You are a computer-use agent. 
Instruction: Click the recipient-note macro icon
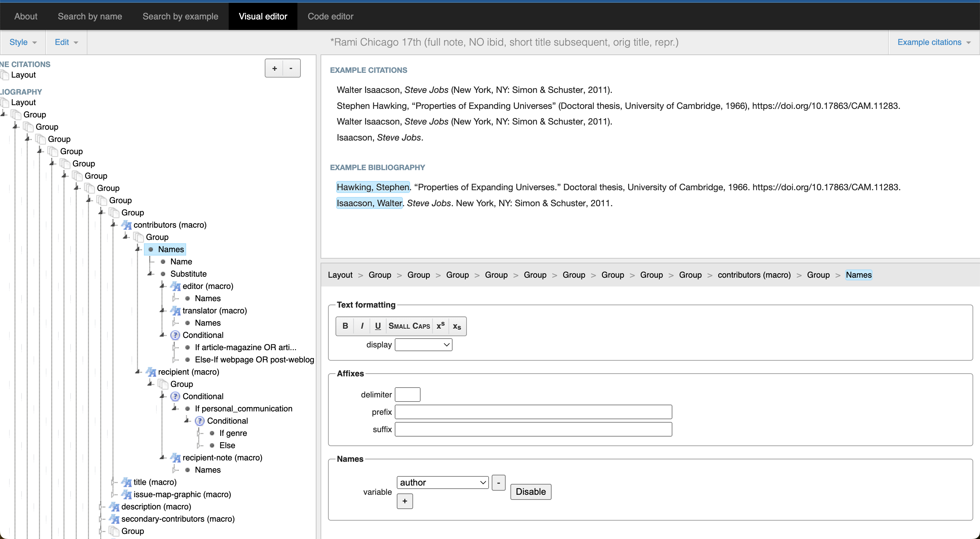[x=175, y=458]
